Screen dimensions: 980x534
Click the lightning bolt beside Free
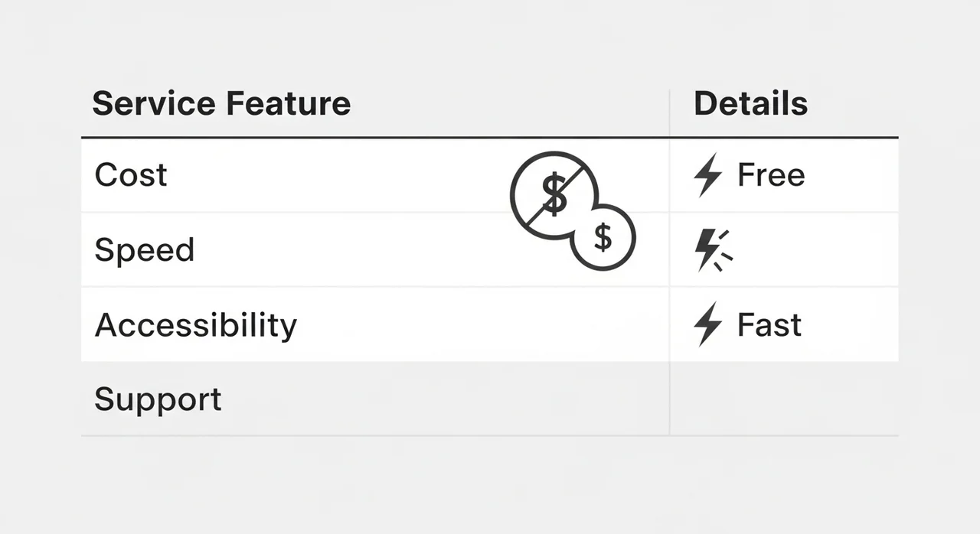707,175
